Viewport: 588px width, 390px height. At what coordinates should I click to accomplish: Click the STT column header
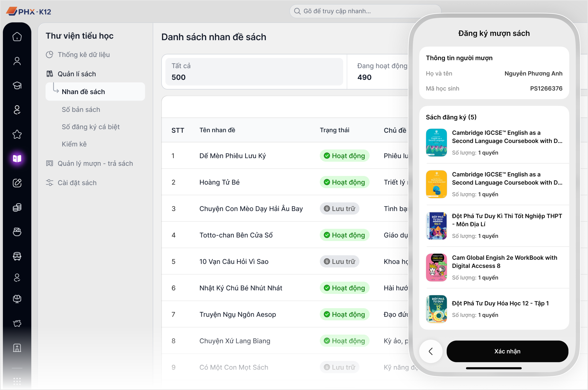point(178,130)
